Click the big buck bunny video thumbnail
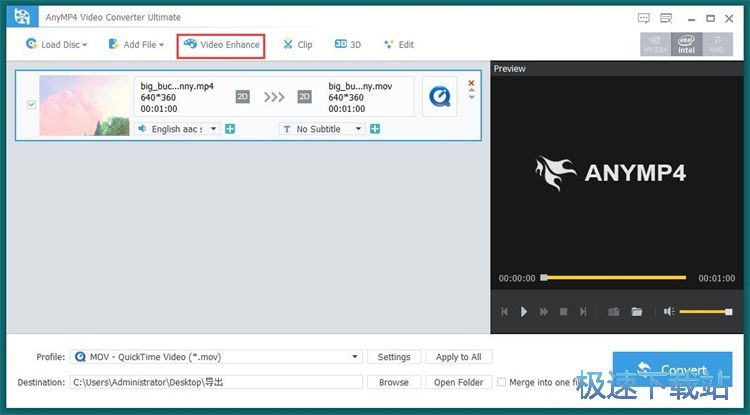Image resolution: width=750 pixels, height=415 pixels. (85, 106)
